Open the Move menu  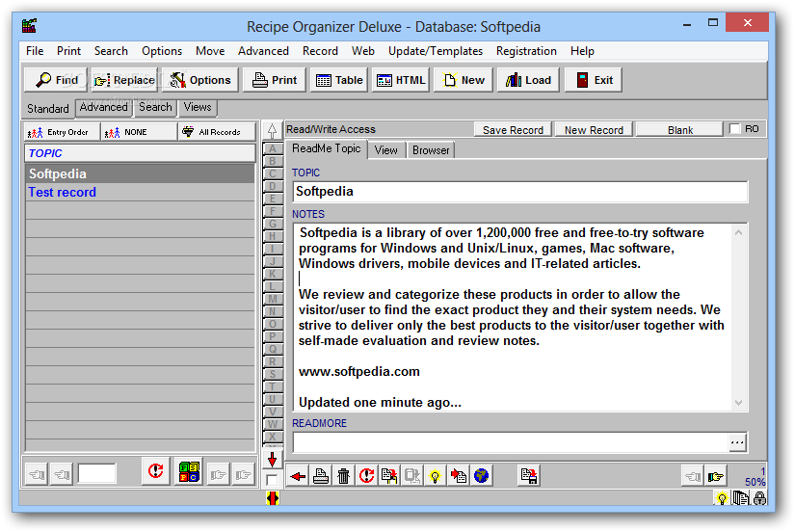[210, 51]
